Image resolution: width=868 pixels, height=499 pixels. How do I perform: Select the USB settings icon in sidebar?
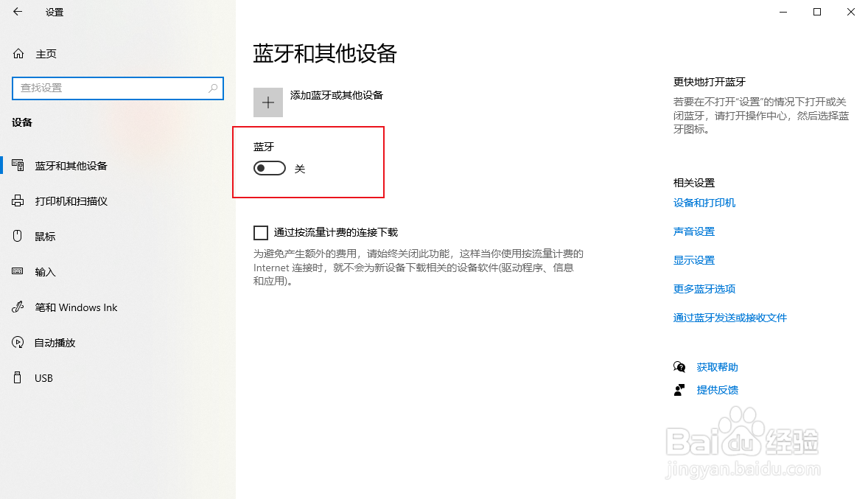coord(16,377)
